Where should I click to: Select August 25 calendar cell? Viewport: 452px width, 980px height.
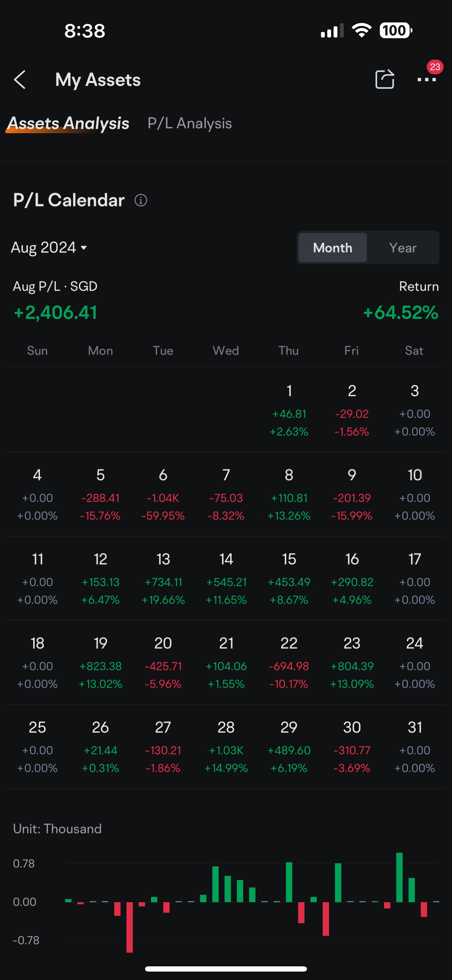pos(37,747)
